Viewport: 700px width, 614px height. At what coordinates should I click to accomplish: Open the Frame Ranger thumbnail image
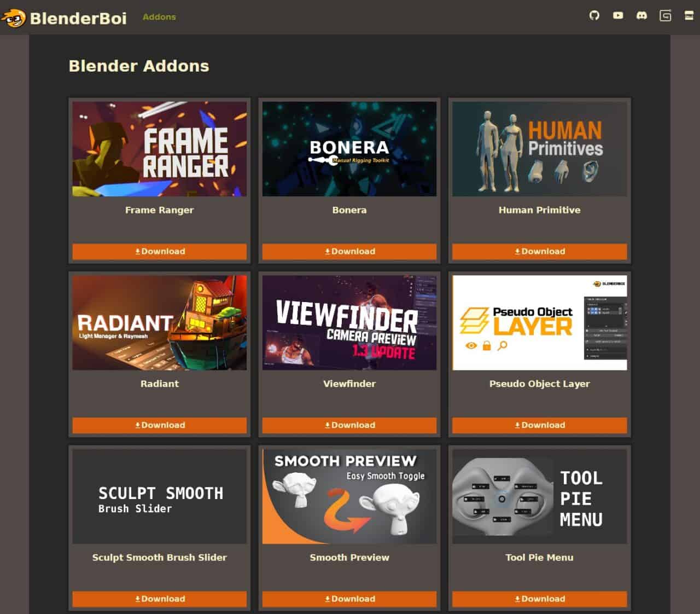[160, 149]
